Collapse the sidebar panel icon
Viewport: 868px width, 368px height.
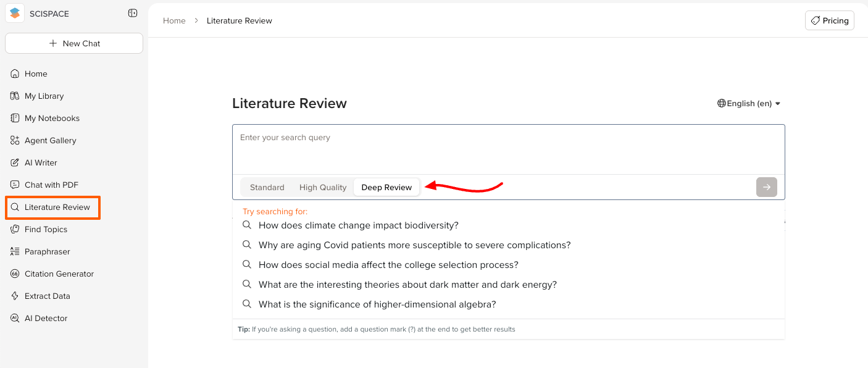133,13
